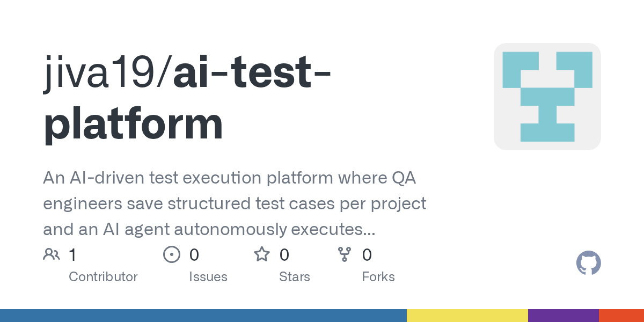Viewport: 644px width, 322px height.
Task: Click the purple language bar segment
Action: pyautogui.click(x=563, y=316)
